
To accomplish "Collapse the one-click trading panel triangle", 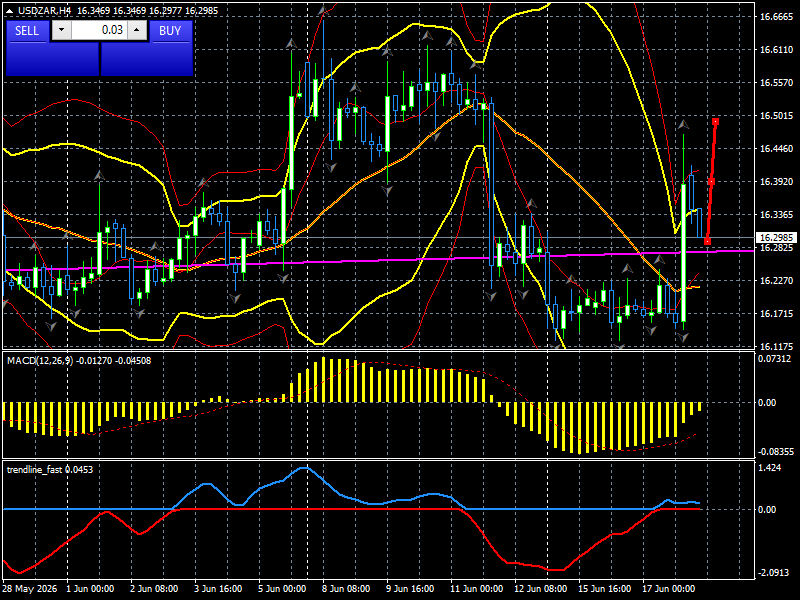I will (x=10, y=11).
